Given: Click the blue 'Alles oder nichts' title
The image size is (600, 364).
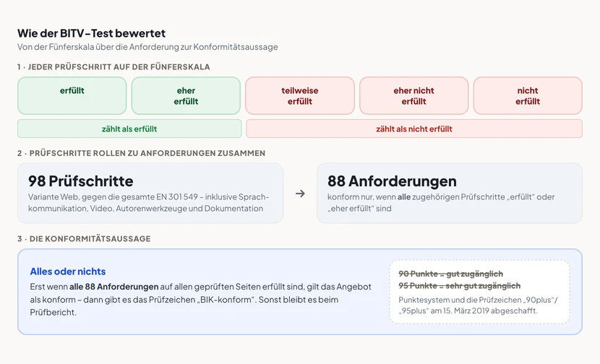Looking at the screenshot, I should 68,272.
